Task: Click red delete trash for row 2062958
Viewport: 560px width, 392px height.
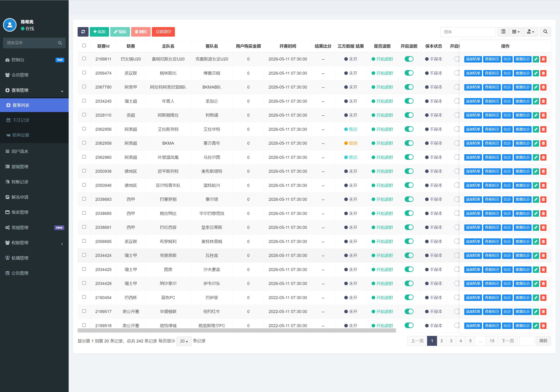Action: [x=543, y=143]
